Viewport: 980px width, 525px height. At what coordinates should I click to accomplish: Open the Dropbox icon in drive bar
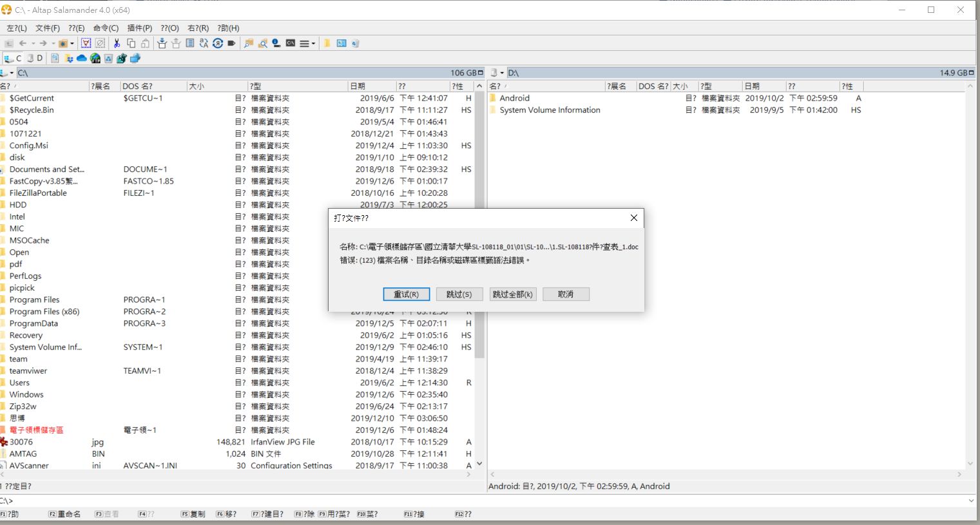point(69,58)
